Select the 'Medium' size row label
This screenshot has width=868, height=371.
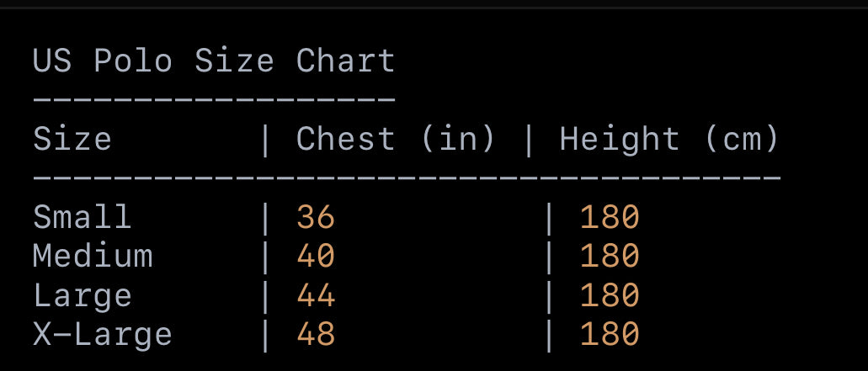[93, 256]
